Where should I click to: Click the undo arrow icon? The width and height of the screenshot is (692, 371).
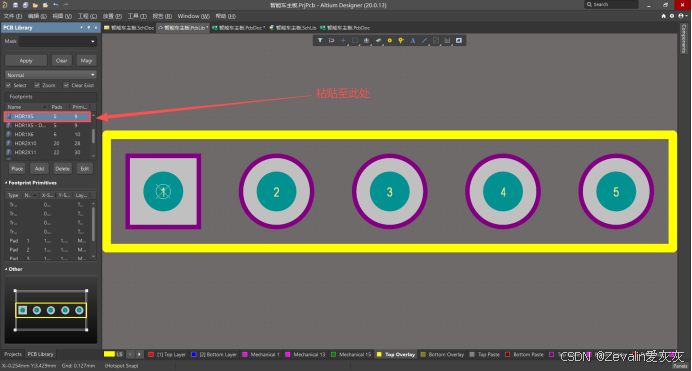(56, 5)
